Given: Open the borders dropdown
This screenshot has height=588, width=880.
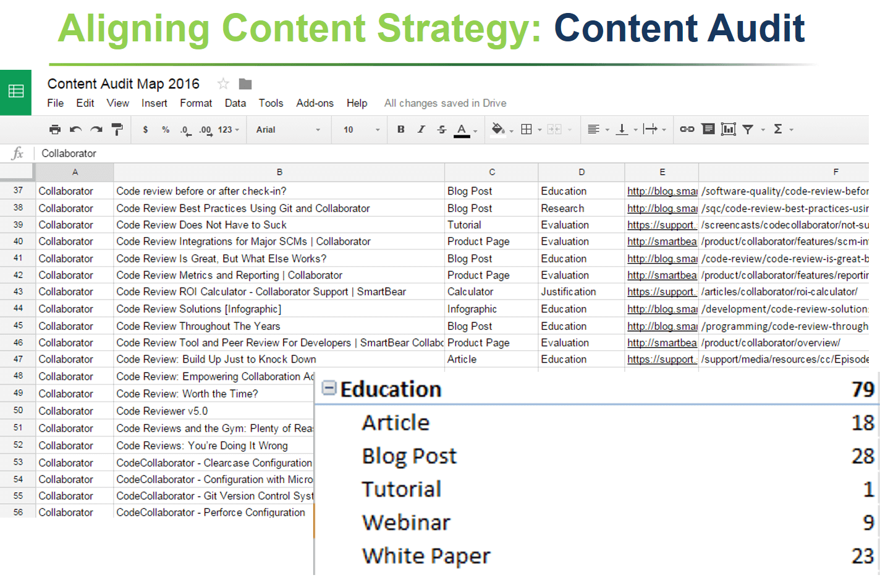Looking at the screenshot, I should (x=531, y=129).
